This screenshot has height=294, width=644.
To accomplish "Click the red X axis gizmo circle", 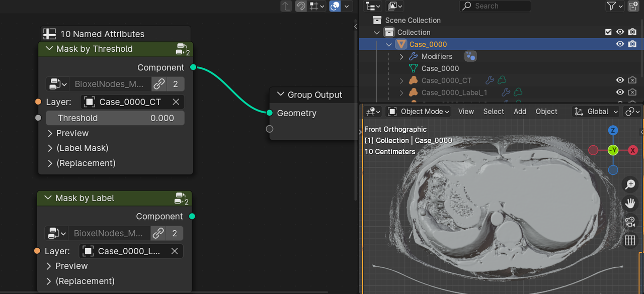I will pos(633,150).
